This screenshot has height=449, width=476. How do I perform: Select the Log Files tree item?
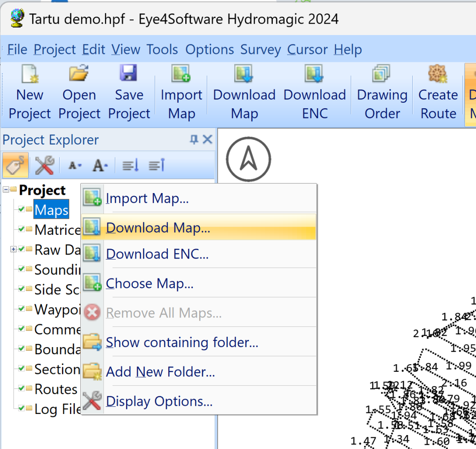[58, 409]
